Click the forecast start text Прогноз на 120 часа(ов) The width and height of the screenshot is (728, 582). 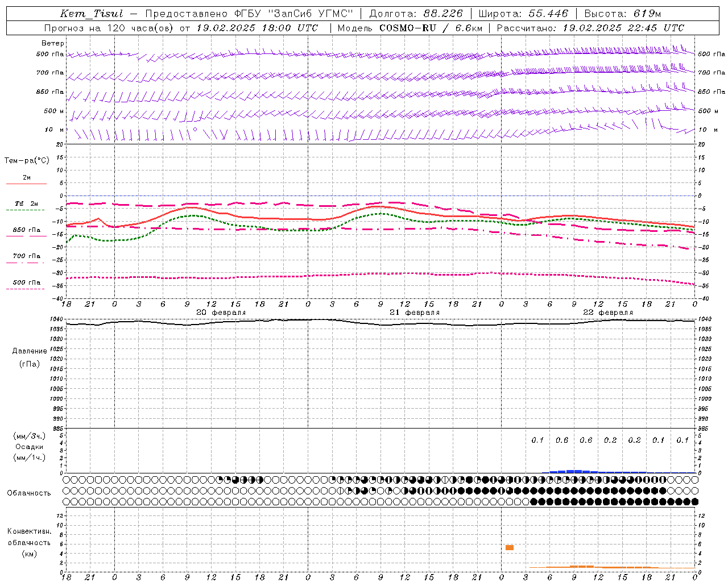click(x=109, y=28)
